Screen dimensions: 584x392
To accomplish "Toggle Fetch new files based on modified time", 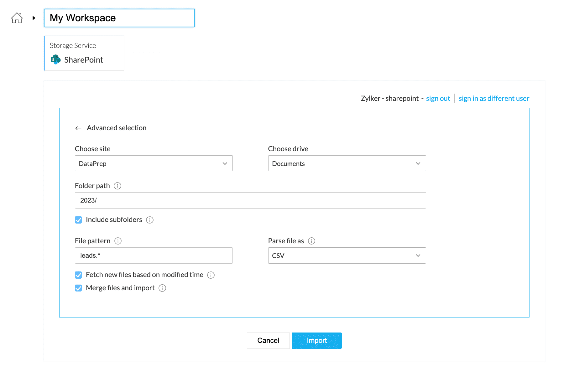I will [78, 275].
